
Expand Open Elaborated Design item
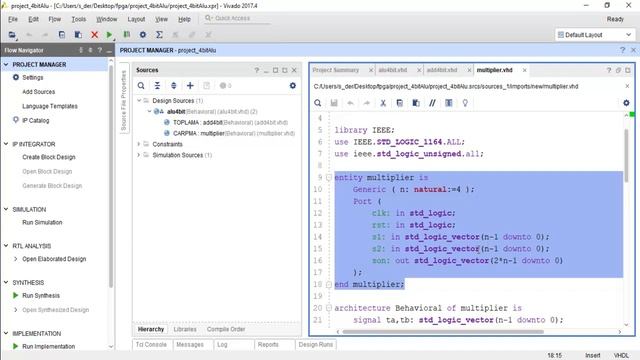point(16,259)
